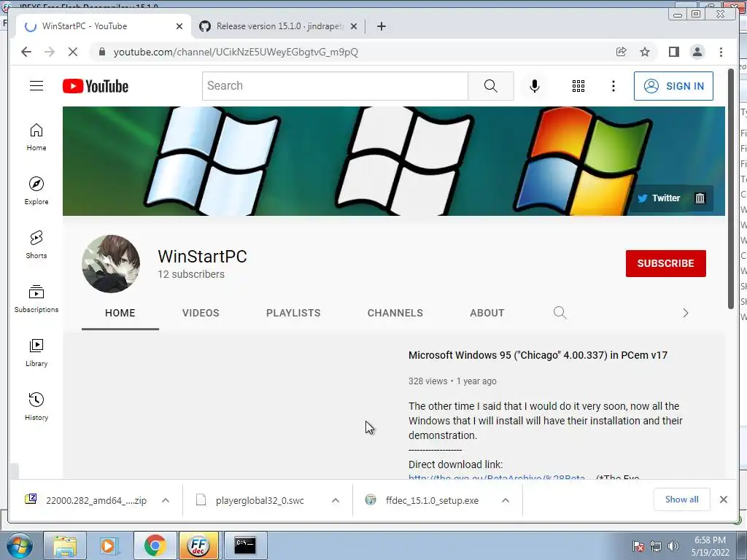
Task: Open the Windows Start menu
Action: click(x=20, y=545)
